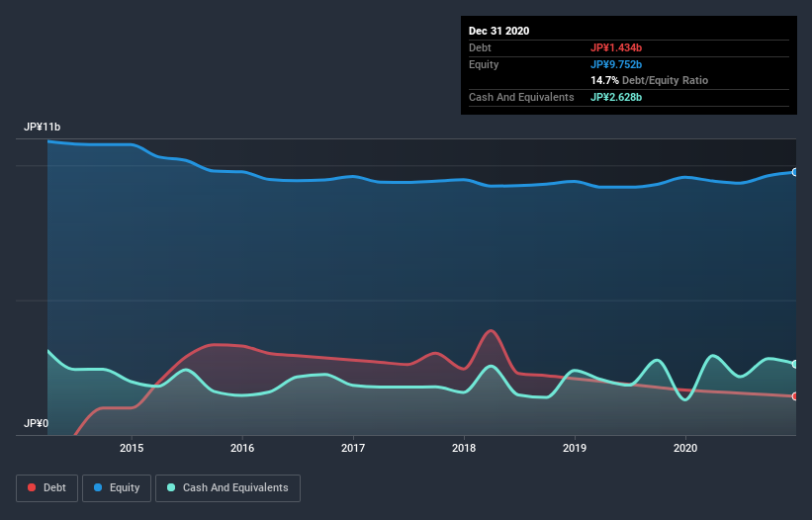Select the Equity end-point marker on chart
The image size is (812, 520).
point(795,172)
